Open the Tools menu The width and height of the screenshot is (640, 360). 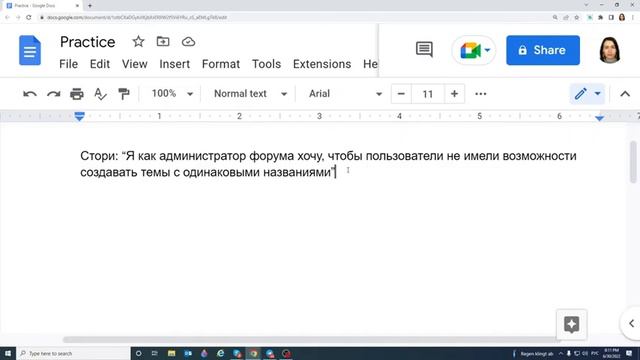[x=267, y=64]
